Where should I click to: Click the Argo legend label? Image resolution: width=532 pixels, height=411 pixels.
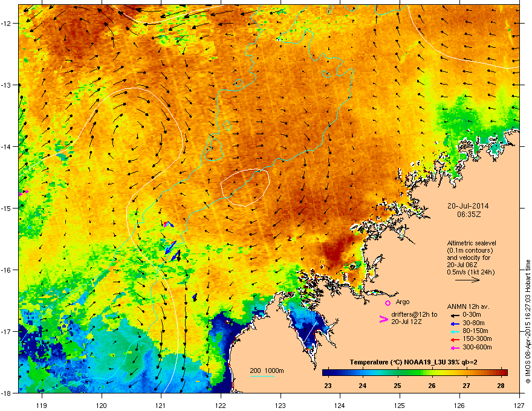(x=403, y=302)
